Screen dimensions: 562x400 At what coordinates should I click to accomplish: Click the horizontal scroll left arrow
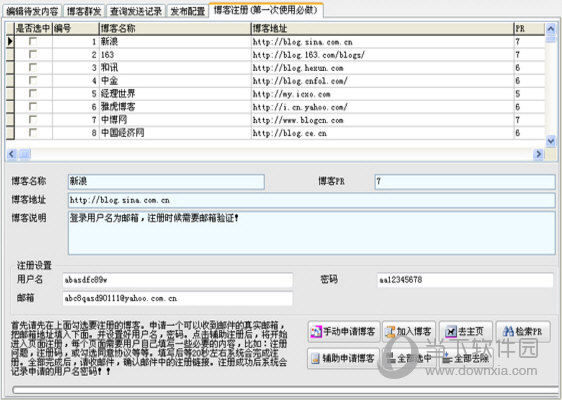pyautogui.click(x=11, y=154)
